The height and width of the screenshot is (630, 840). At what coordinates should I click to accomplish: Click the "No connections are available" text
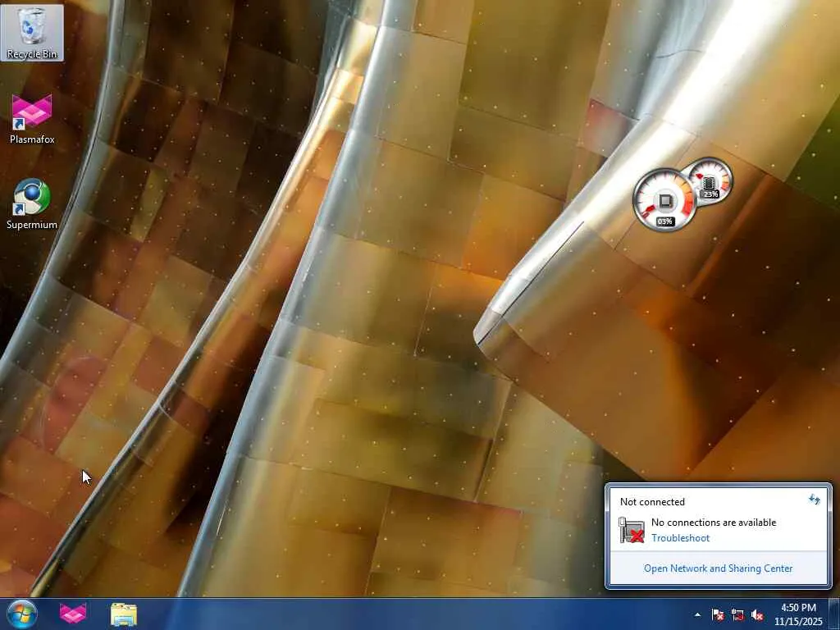(714, 523)
